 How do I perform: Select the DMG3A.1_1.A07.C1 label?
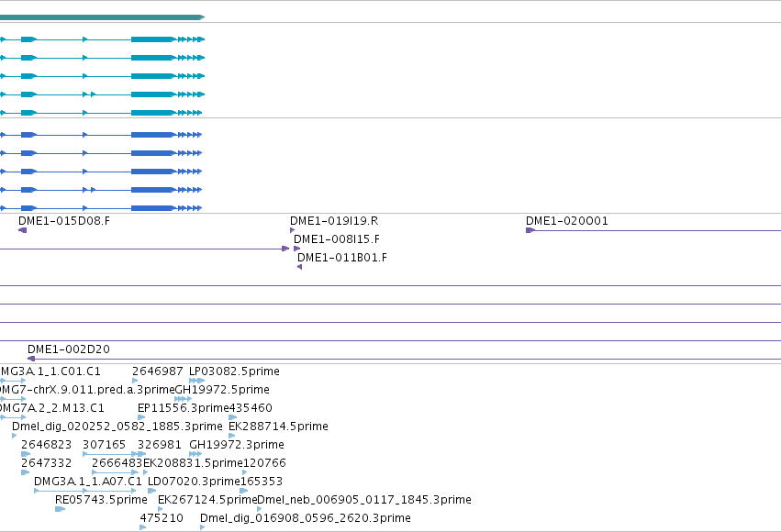pos(88,482)
